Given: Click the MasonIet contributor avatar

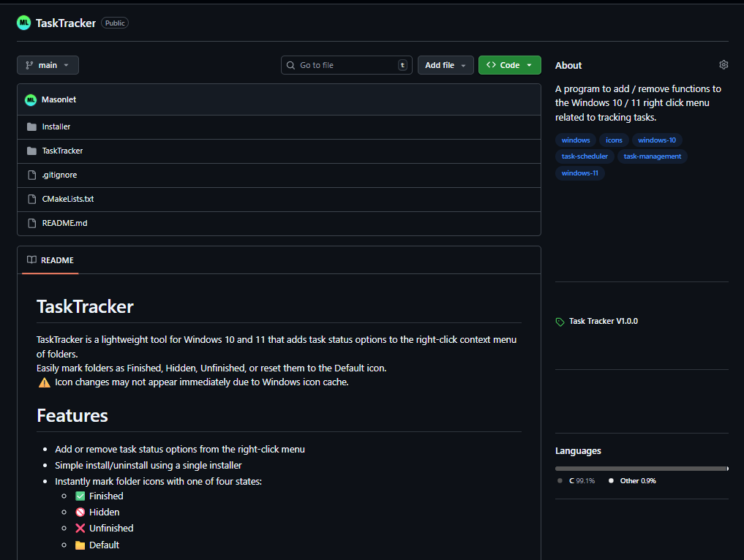Looking at the screenshot, I should [x=30, y=99].
